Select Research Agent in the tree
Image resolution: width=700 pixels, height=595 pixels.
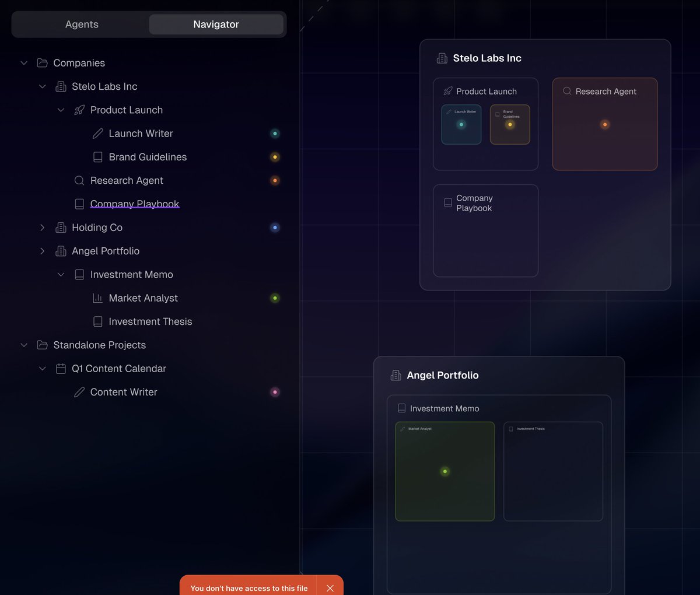(127, 180)
